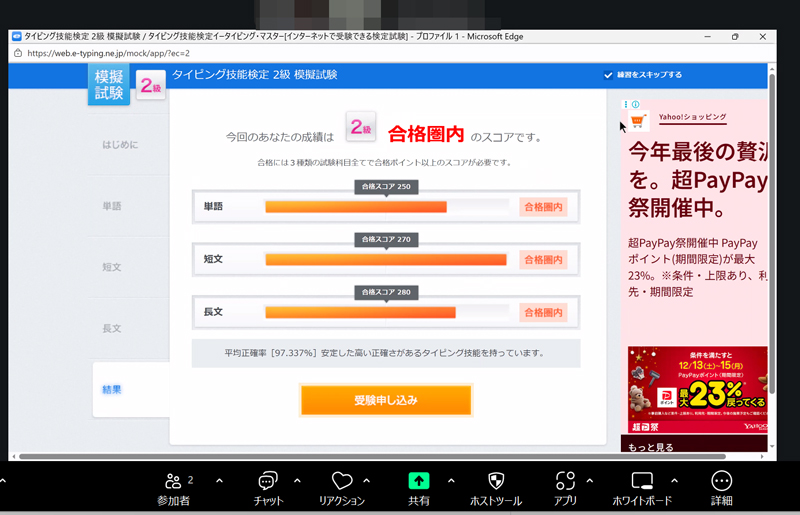Click the リアクション heart icon
Viewport: 800px width, 515px height.
(342, 482)
